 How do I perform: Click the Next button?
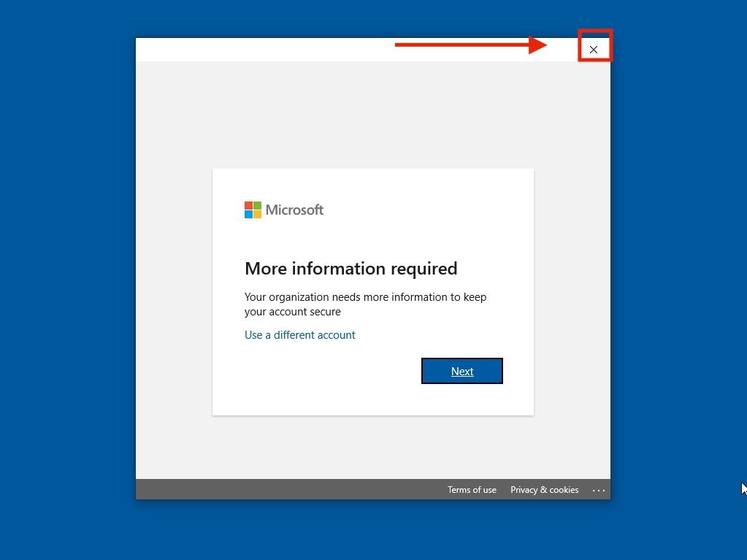click(462, 371)
